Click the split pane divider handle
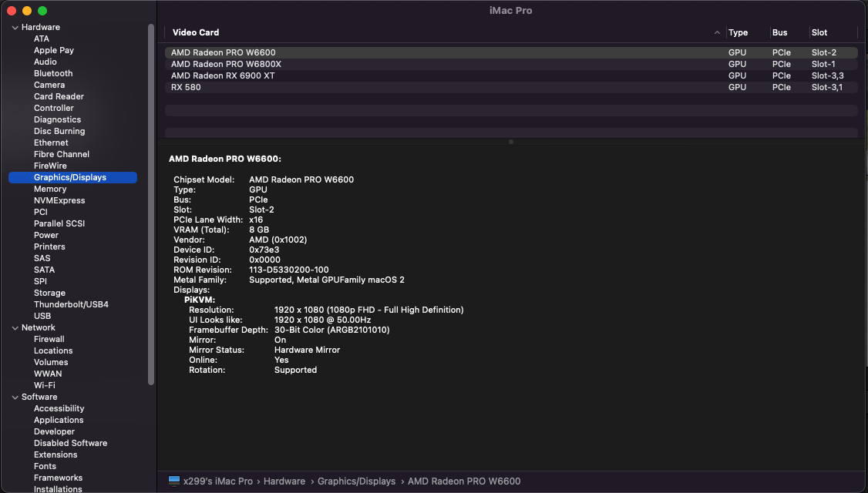Image resolution: width=868 pixels, height=493 pixels. click(x=511, y=142)
